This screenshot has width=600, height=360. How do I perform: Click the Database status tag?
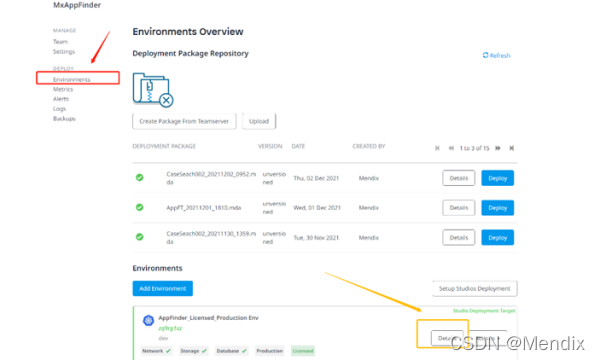pos(231,351)
